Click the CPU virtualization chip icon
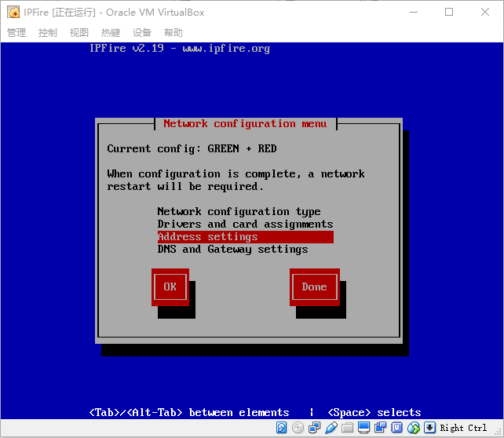 [x=396, y=428]
